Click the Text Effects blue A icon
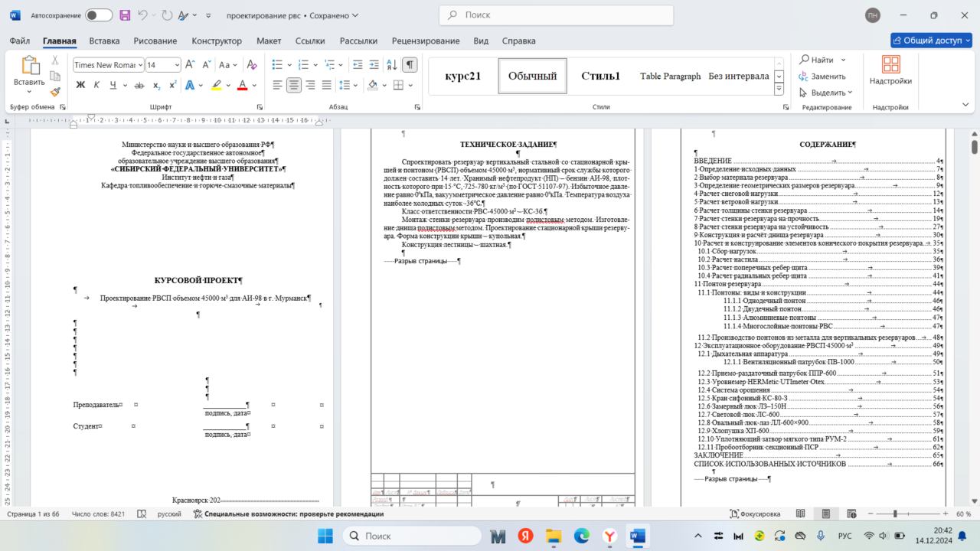This screenshot has height=551, width=980. click(x=190, y=86)
